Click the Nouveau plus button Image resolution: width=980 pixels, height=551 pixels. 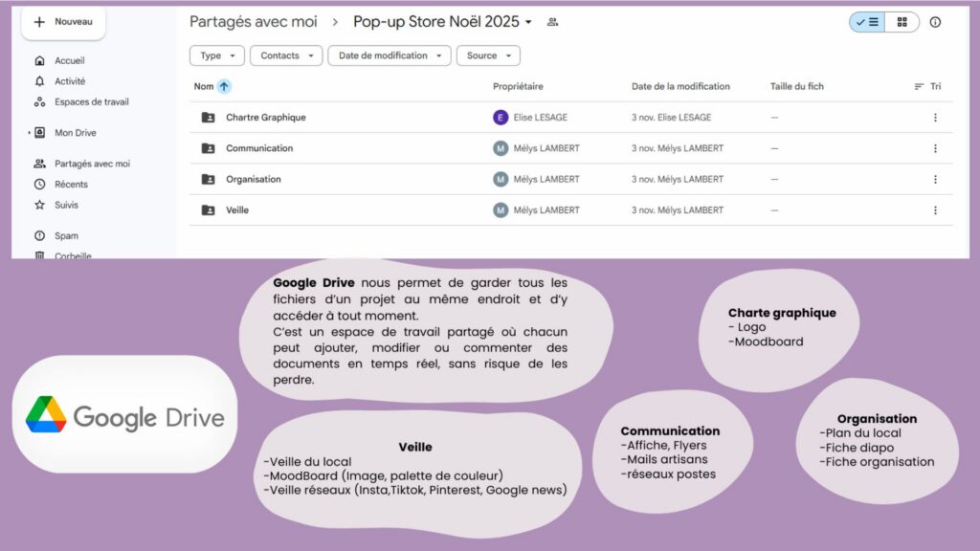[62, 22]
